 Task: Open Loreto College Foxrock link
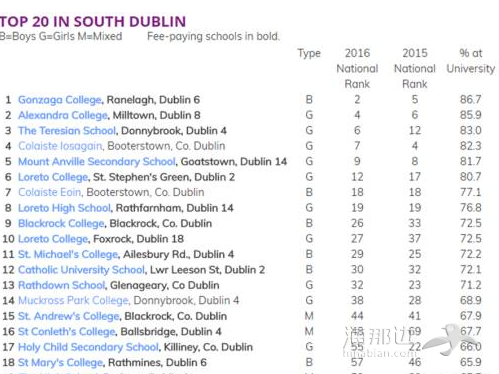[x=53, y=239]
